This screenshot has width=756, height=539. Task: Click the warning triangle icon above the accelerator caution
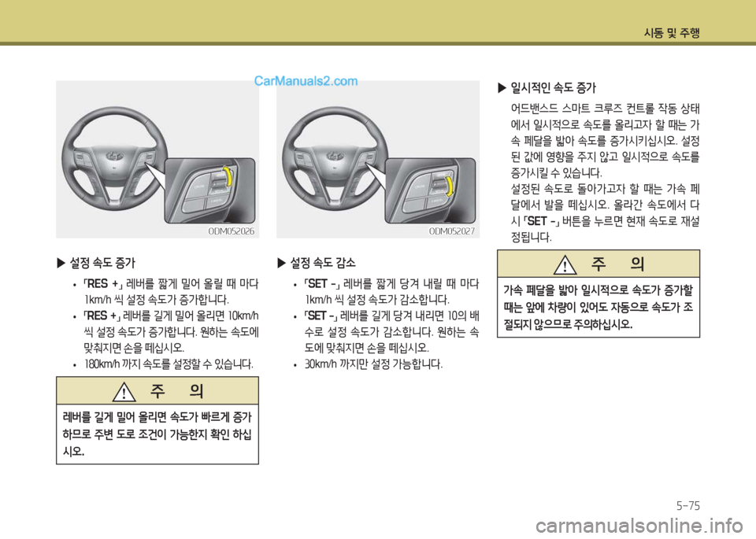(x=565, y=264)
